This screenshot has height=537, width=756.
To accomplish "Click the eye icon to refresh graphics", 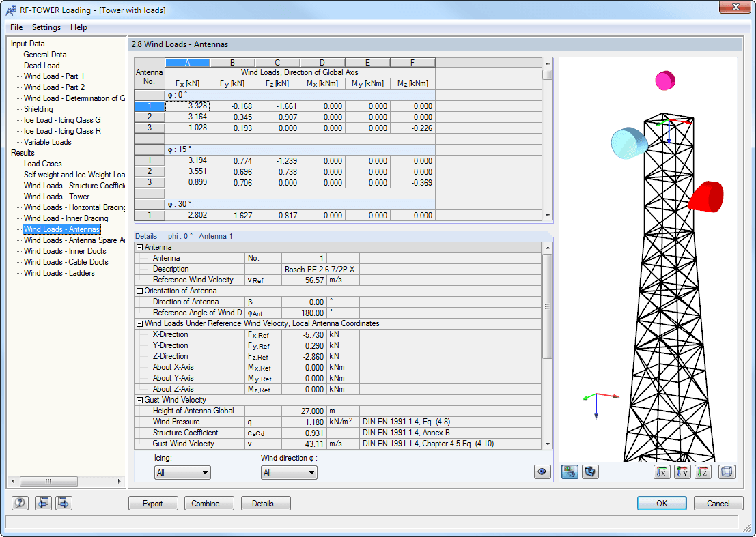I will (542, 471).
